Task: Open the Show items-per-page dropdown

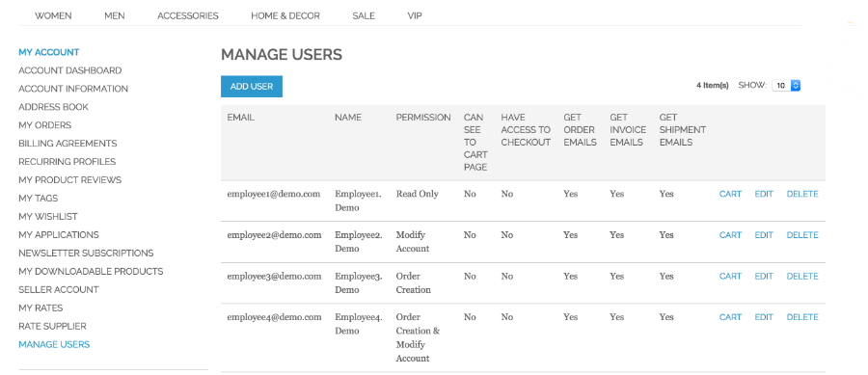Action: (787, 86)
